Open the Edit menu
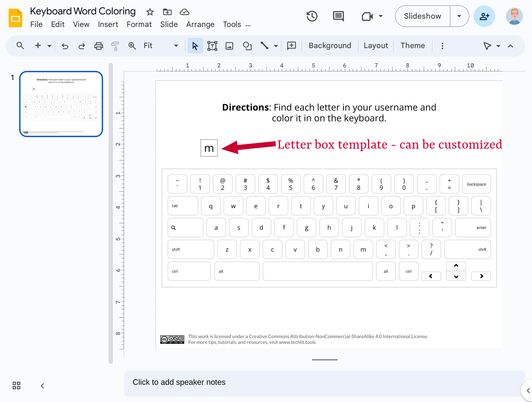 click(x=58, y=24)
